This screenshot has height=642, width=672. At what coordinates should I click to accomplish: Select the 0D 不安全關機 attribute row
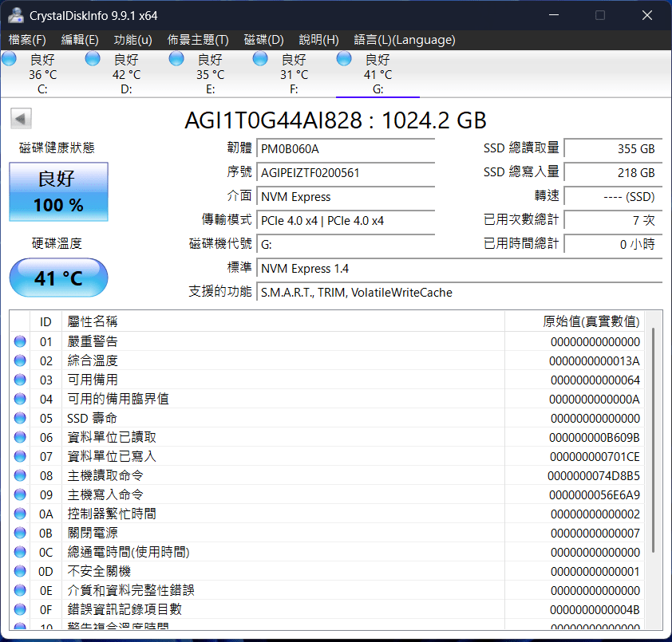326,571
